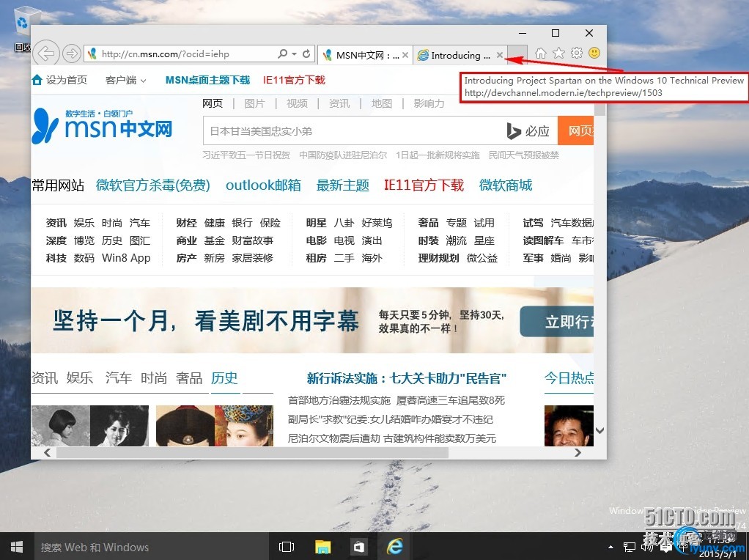Screen dimensions: 749x560
Task: Open the Win8 App link
Action: 126,258
